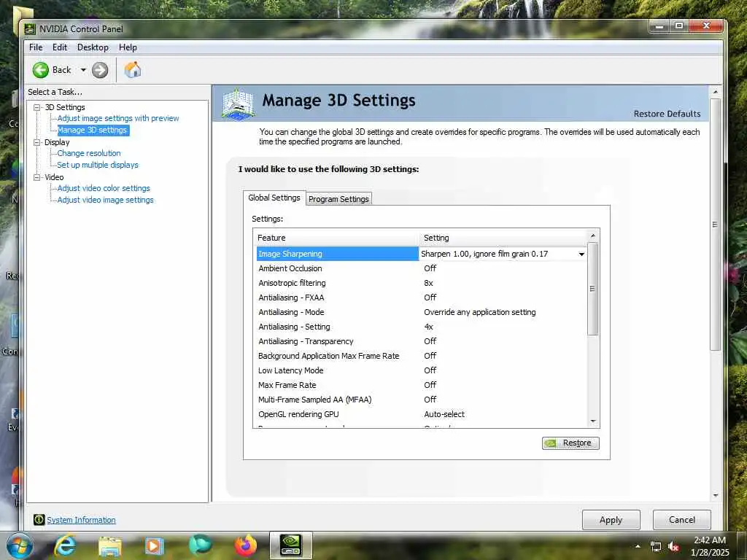747x560 pixels.
Task: Open Change resolution task
Action: click(x=88, y=153)
